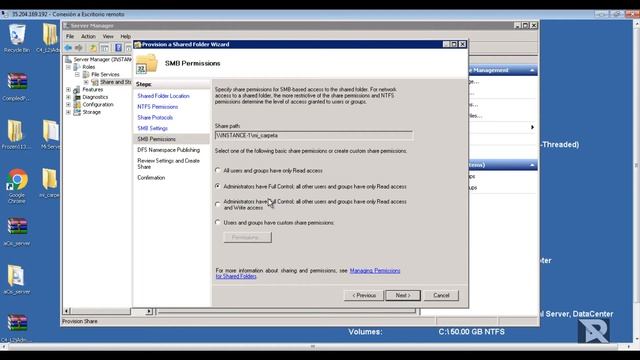Click Review Settings and Create Share step
The height and width of the screenshot is (360, 640).
point(169,164)
